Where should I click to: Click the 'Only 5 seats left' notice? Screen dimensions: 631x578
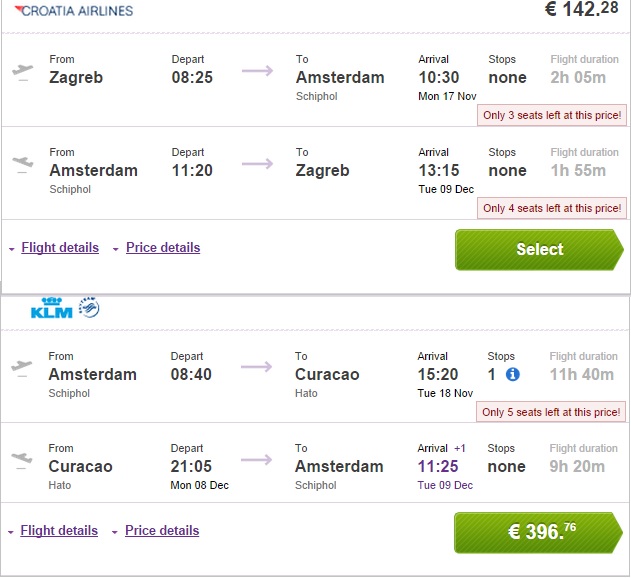click(x=551, y=412)
